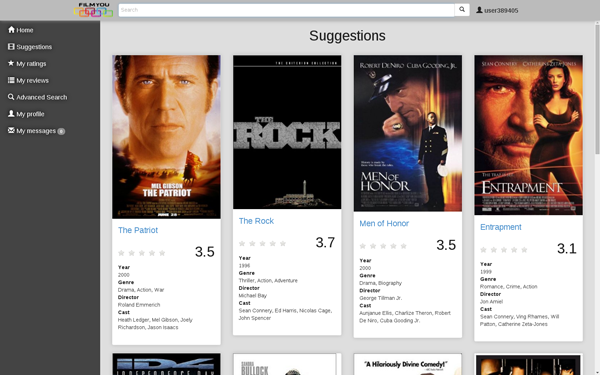Click the Home house icon
This screenshot has height=375, width=600.
point(11,29)
